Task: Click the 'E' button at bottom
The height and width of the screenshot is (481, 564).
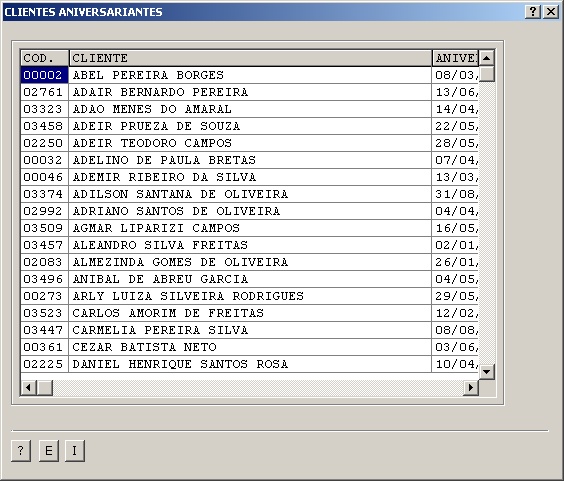Action: click(x=49, y=450)
